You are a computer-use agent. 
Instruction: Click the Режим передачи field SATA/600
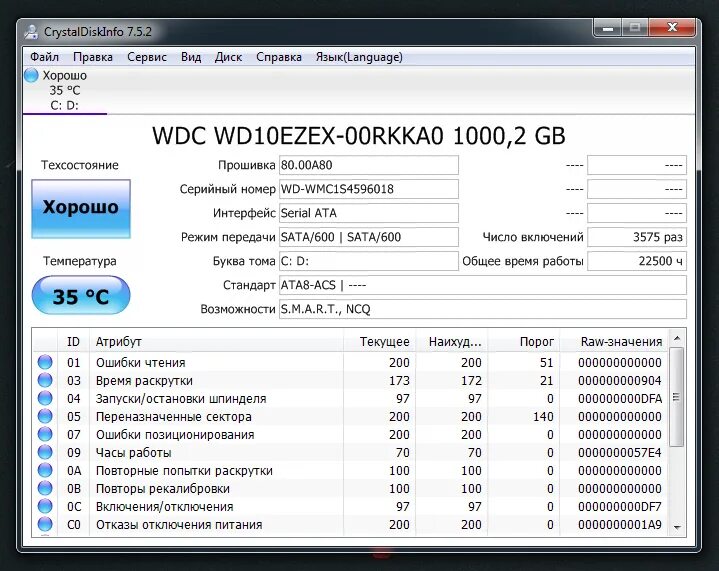[369, 237]
